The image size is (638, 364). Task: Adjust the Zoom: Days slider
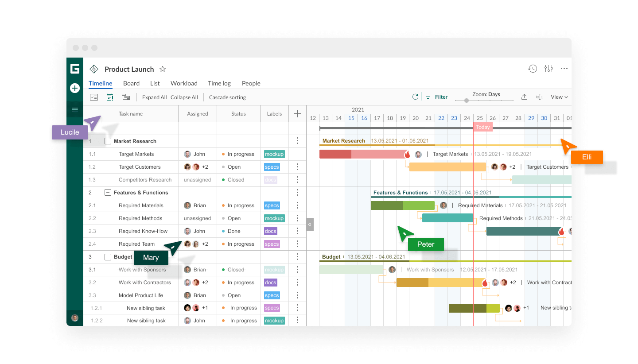(467, 101)
